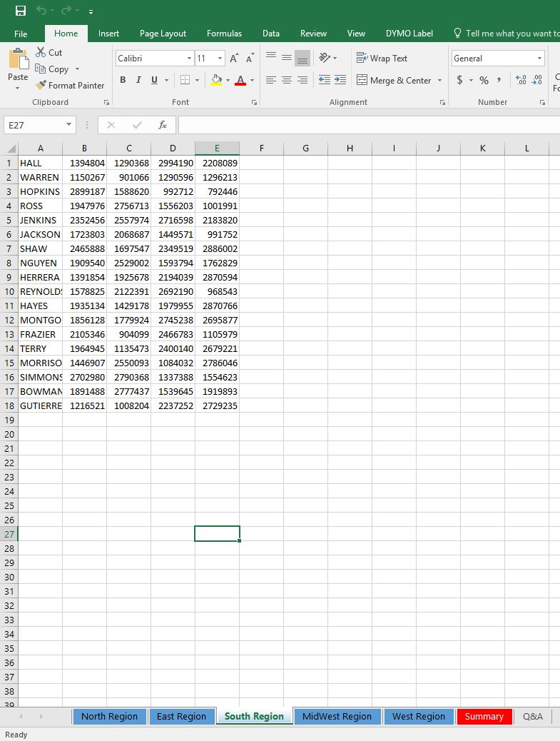Open the Borders options dropdown arrow
This screenshot has width=560, height=741.
click(197, 81)
